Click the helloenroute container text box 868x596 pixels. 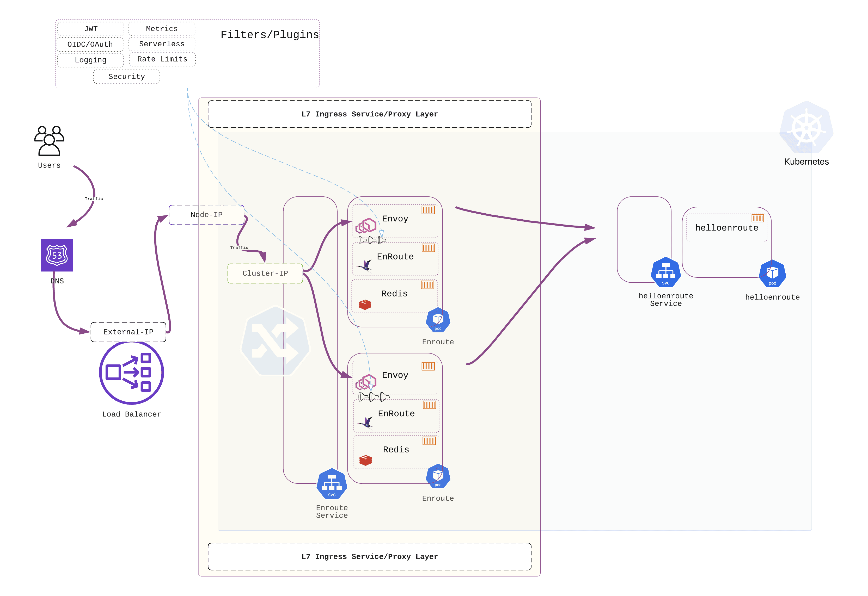[x=727, y=228]
